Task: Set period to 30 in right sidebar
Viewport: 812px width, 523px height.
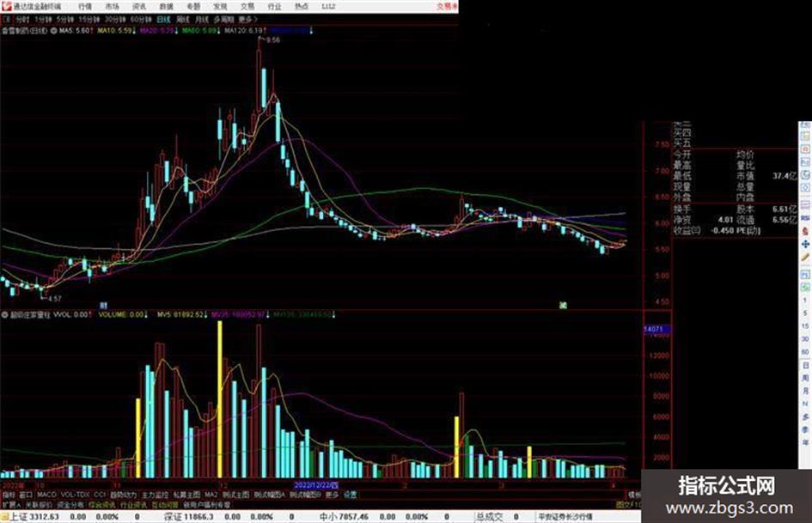Action: (805, 338)
